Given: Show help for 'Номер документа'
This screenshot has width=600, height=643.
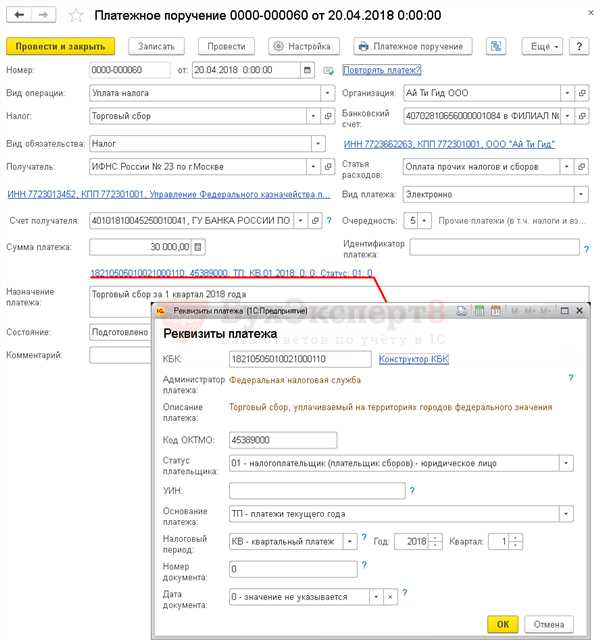Looking at the screenshot, I should pyautogui.click(x=364, y=565).
